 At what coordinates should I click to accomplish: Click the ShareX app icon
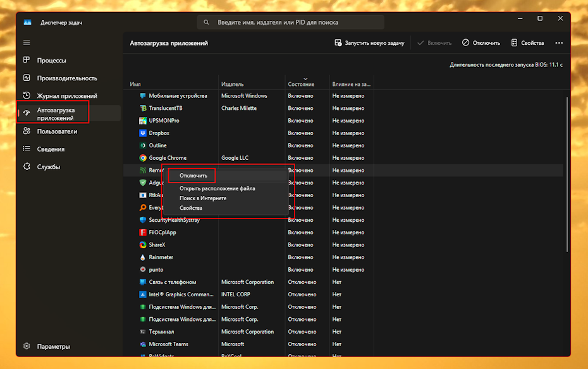tap(143, 245)
